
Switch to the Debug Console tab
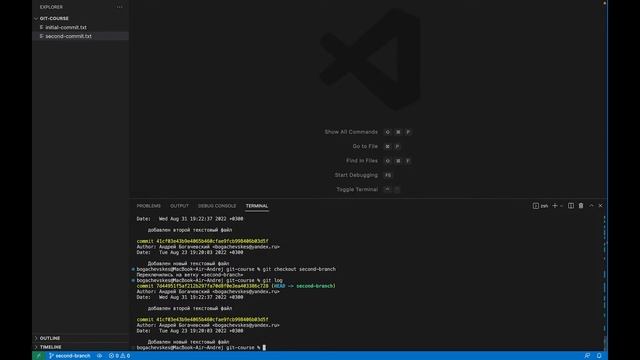[217, 206]
